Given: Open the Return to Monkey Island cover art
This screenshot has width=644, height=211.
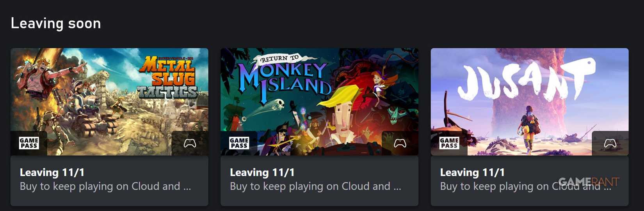Looking at the screenshot, I should click(x=319, y=102).
